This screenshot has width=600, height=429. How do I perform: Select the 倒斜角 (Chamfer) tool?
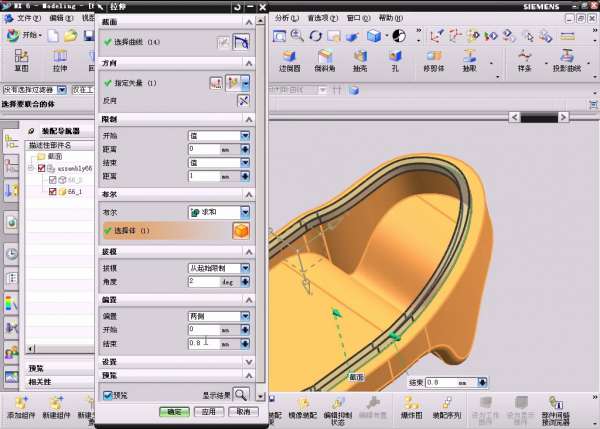click(326, 60)
